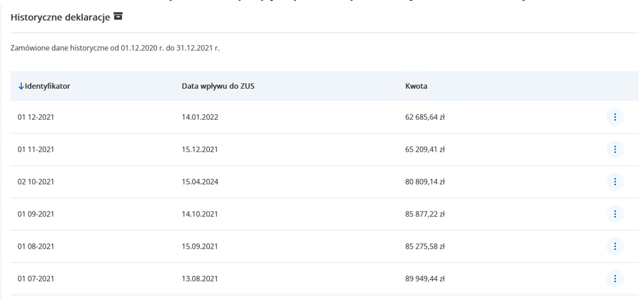Open the kebab menu for row 01 09-2021
The height and width of the screenshot is (301, 644).
click(x=615, y=214)
